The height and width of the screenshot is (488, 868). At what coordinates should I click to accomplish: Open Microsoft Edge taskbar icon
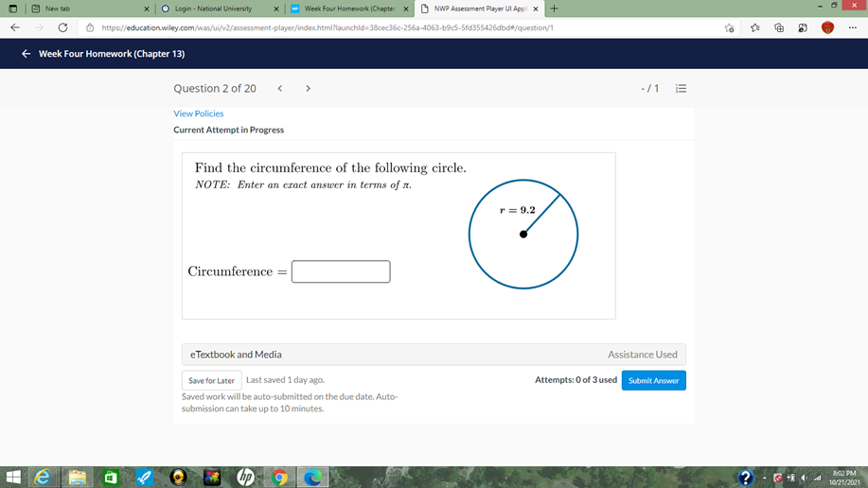coord(312,477)
